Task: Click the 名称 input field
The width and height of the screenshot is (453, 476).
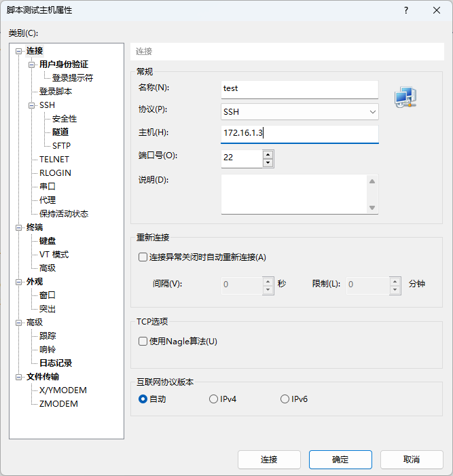Action: tap(300, 90)
